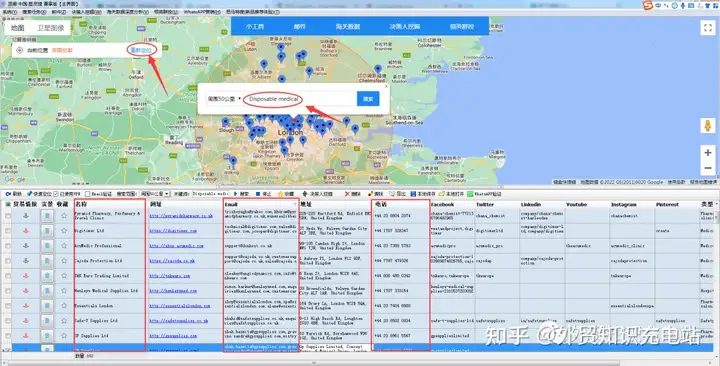Star the Pyramid Pharmacy row as favorite
Screen dimensions: 720x366
(64, 215)
